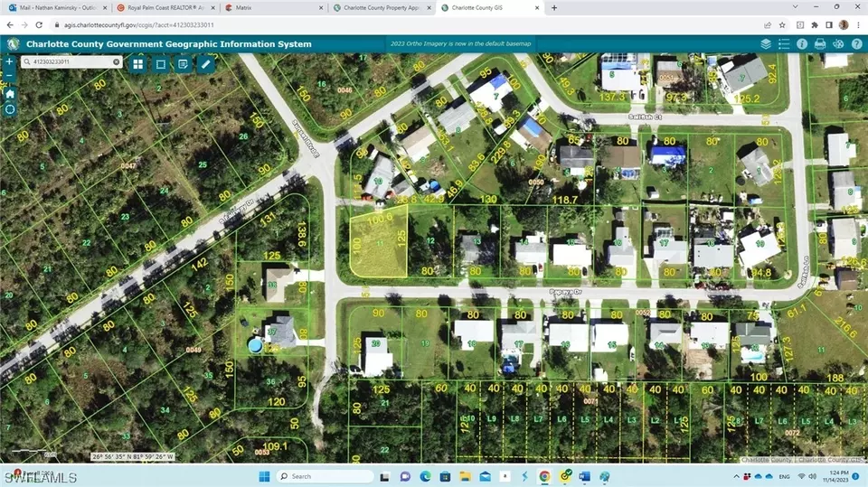Open browser extensions puzzle icon
This screenshot has height=487, width=868.
pyautogui.click(x=815, y=25)
